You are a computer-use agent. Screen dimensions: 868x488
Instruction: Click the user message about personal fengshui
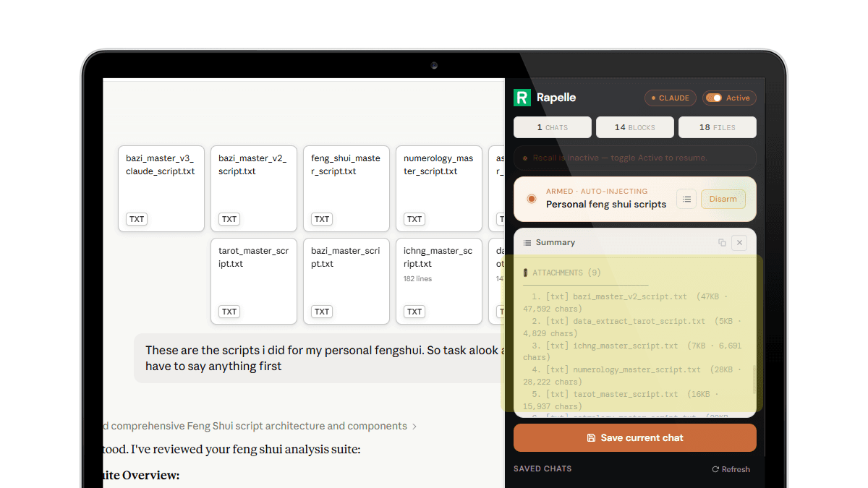[319, 358]
